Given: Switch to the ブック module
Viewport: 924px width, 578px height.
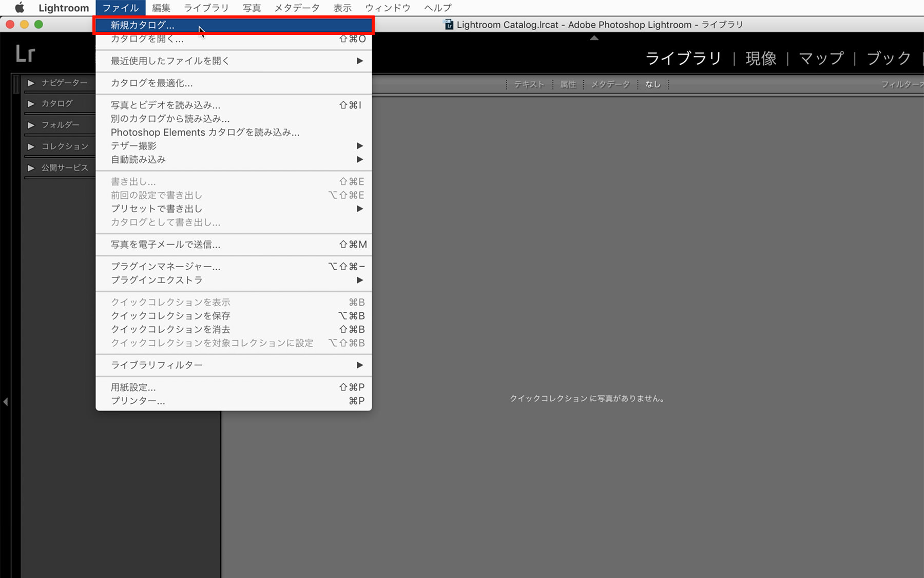Looking at the screenshot, I should pyautogui.click(x=889, y=59).
